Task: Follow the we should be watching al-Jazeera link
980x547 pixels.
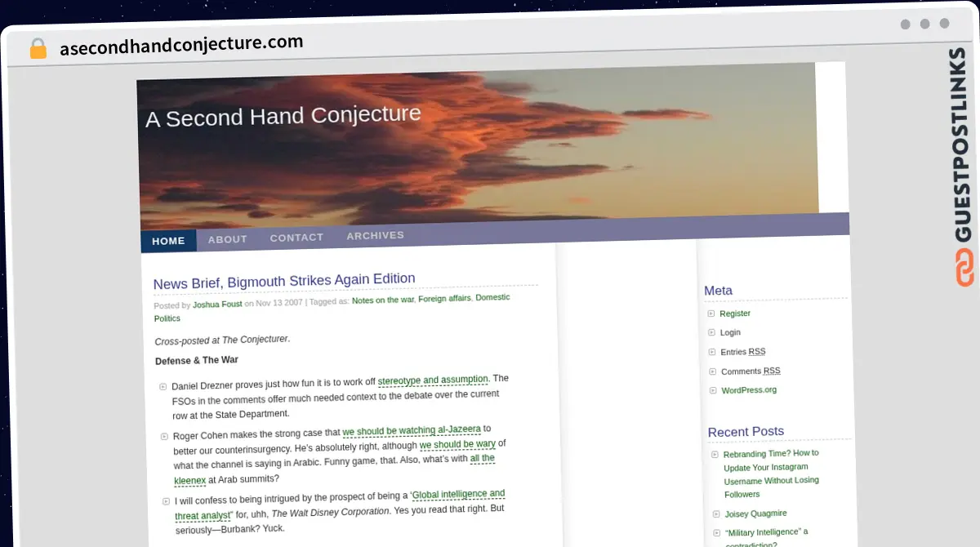Action: click(x=412, y=430)
